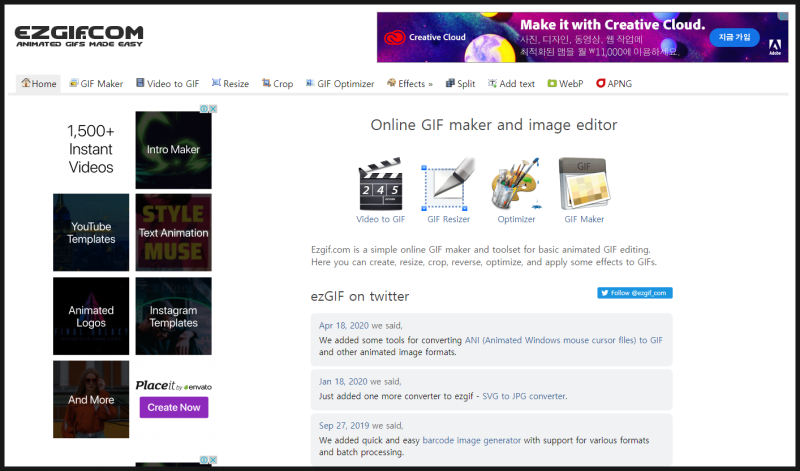This screenshot has height=471, width=800.
Task: Open the barcode image generator link
Action: coord(471,440)
